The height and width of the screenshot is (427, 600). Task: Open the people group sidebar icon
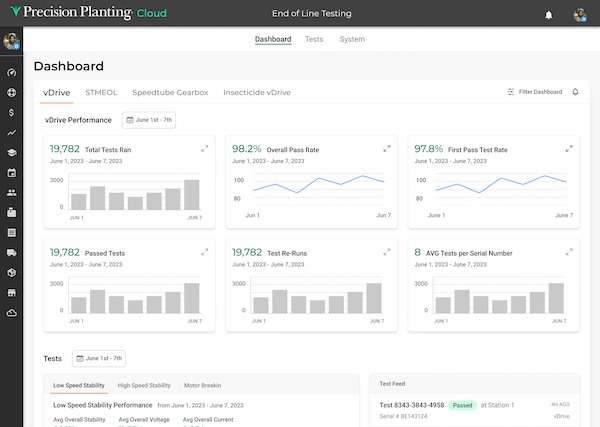11,192
